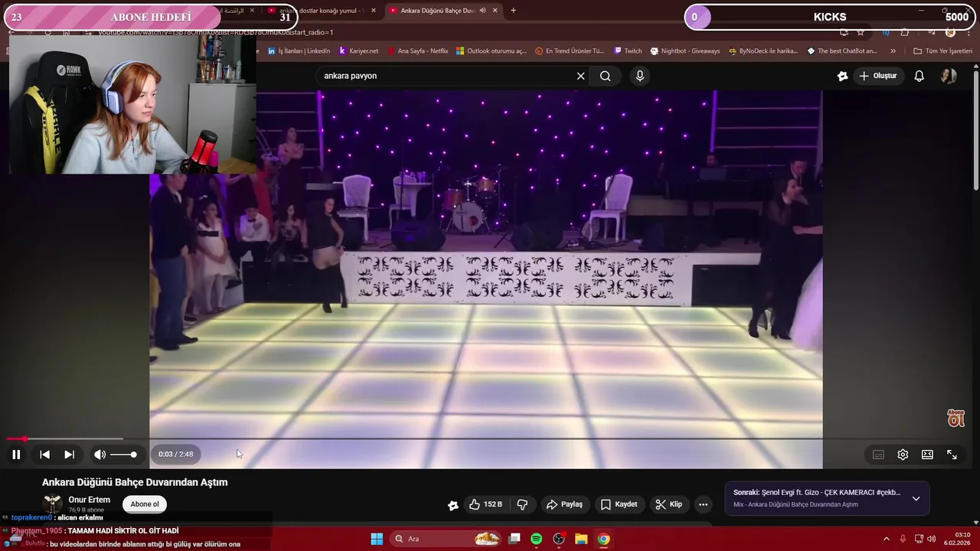Open the Onur Ertem channel link

pyautogui.click(x=90, y=500)
